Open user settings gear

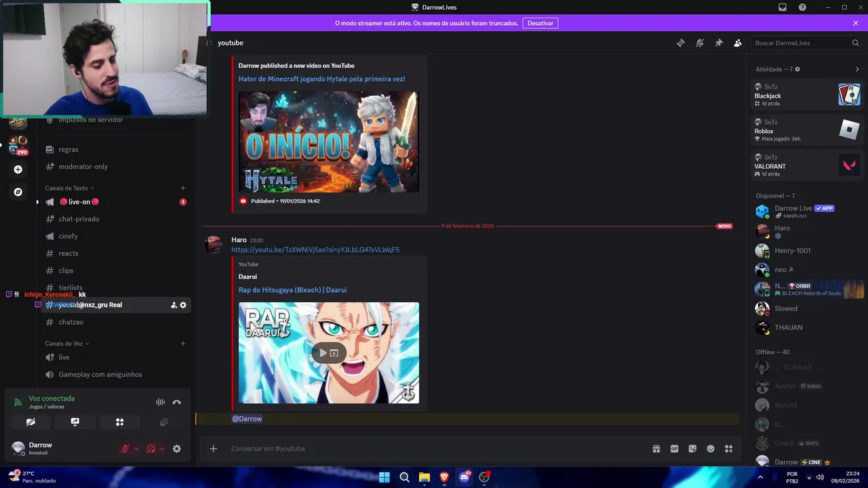177,449
